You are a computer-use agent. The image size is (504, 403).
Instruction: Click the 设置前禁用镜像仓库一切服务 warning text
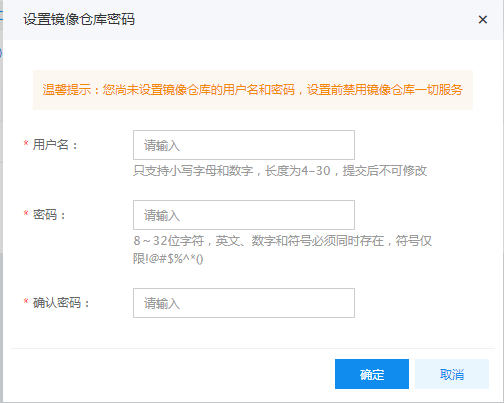pyautogui.click(x=385, y=90)
